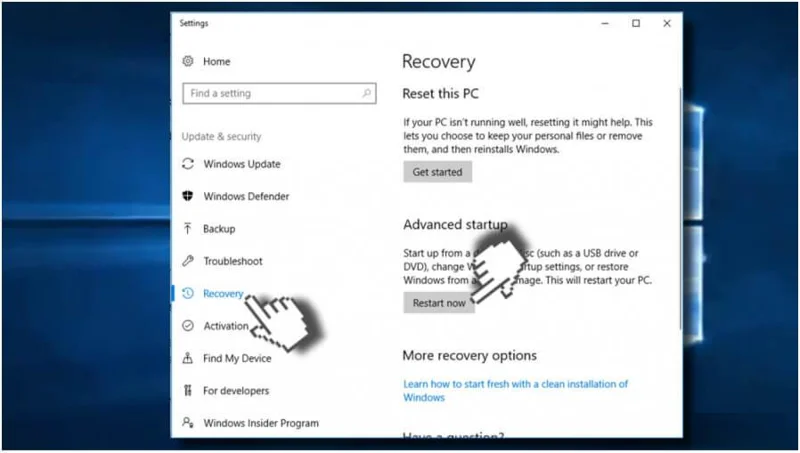Open Find My Device settings
The width and height of the screenshot is (800, 453).
(x=237, y=358)
